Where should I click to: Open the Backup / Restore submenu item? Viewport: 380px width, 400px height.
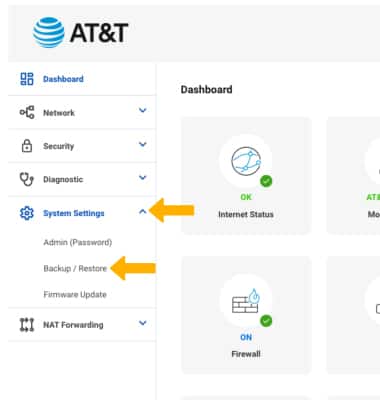pyautogui.click(x=75, y=268)
